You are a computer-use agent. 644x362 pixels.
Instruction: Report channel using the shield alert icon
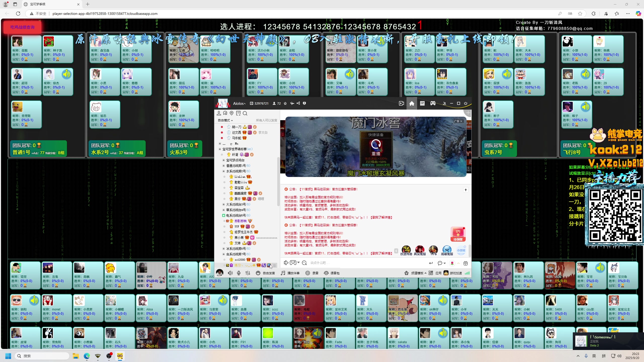point(304,103)
